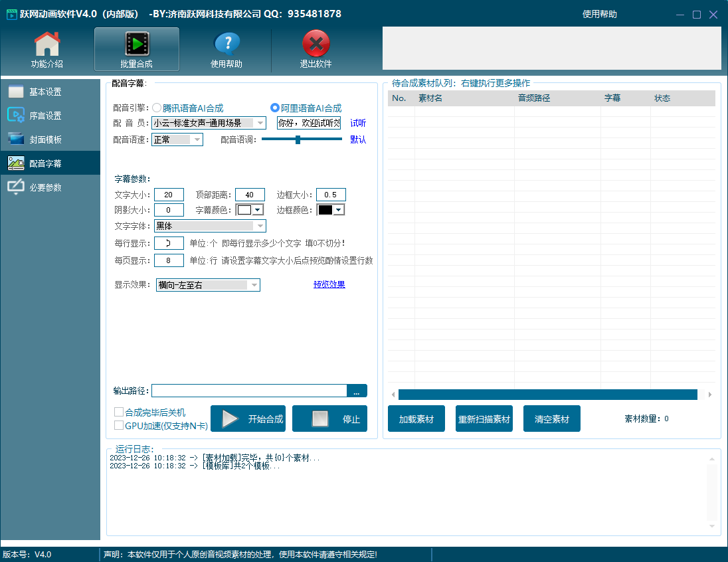Open 序言设置 in the sidebar
The width and height of the screenshot is (728, 562).
(x=50, y=116)
